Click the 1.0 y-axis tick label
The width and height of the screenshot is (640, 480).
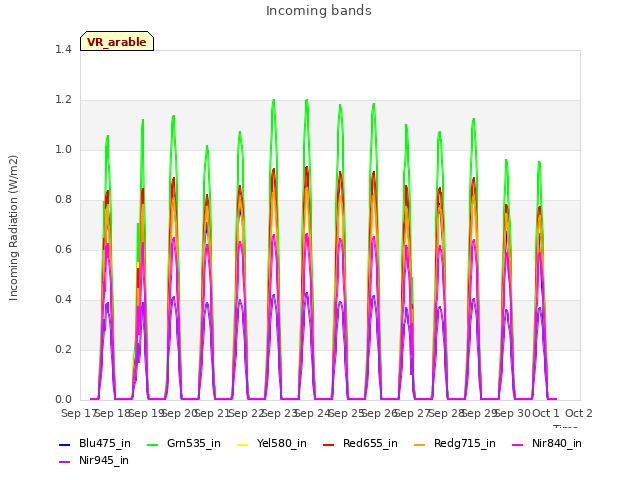point(63,149)
